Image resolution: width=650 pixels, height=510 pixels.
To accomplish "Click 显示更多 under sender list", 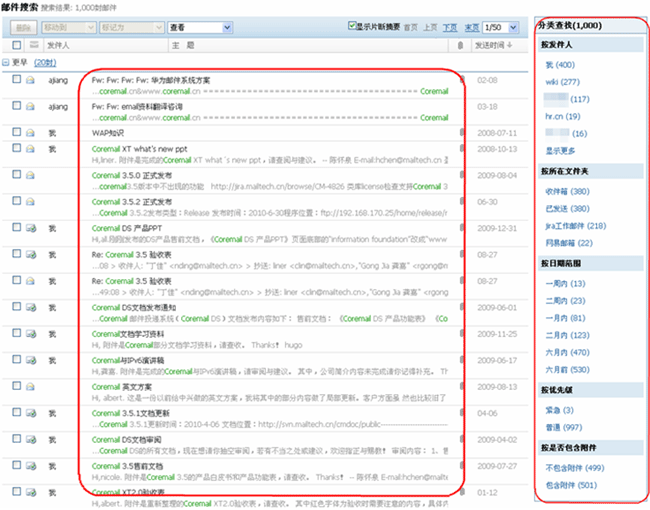I will pyautogui.click(x=560, y=150).
